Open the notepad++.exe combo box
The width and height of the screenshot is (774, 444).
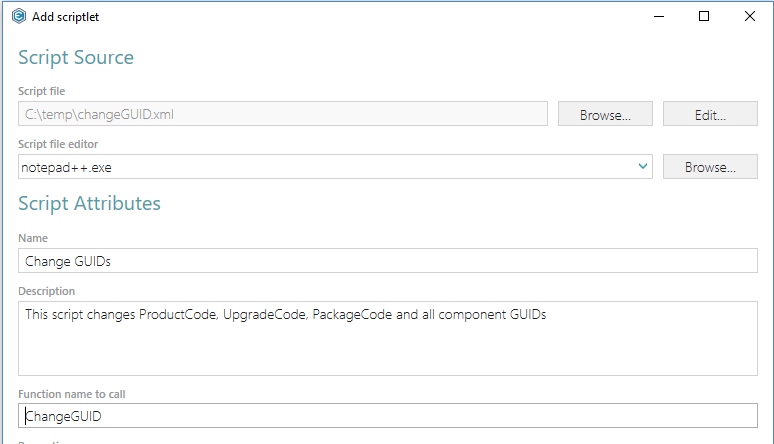[335, 166]
